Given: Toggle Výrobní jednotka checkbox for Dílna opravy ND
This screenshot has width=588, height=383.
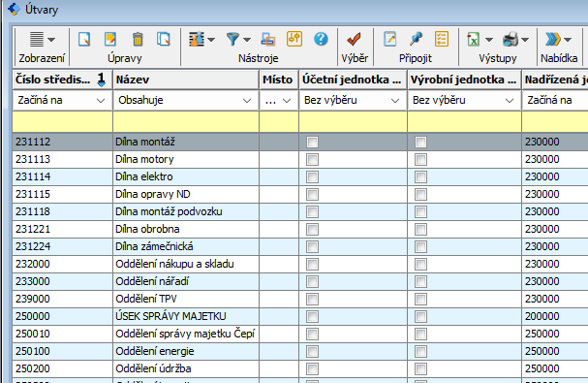Looking at the screenshot, I should 420,195.
